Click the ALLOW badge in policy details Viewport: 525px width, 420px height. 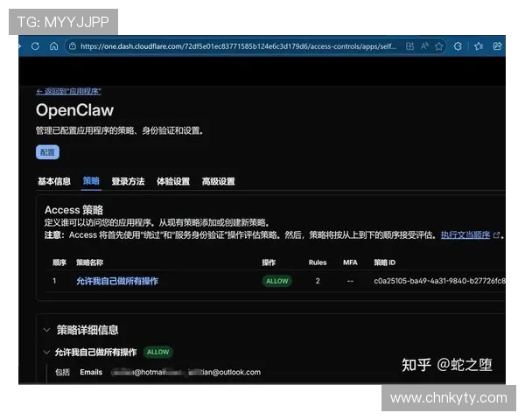click(x=158, y=352)
